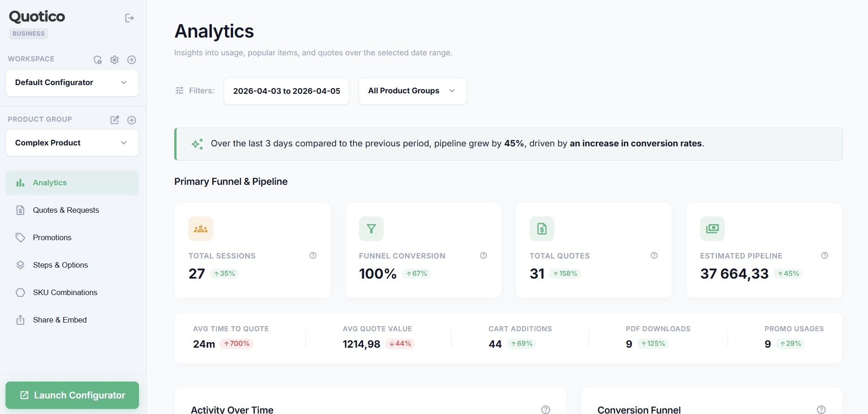This screenshot has width=868, height=414.
Task: Launch the configurator
Action: pyautogui.click(x=72, y=395)
